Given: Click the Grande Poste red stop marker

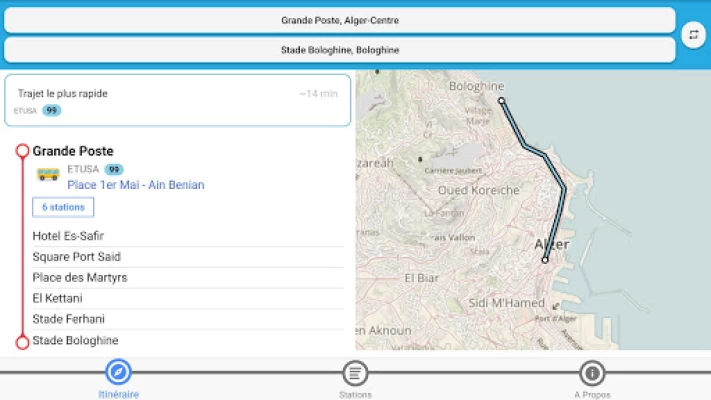Looking at the screenshot, I should pyautogui.click(x=22, y=151).
